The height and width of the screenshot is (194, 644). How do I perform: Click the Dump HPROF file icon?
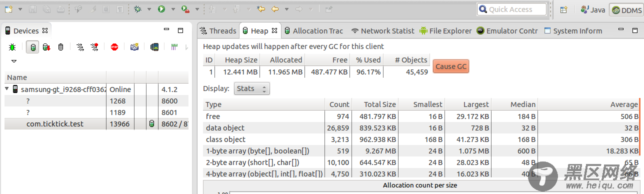pyautogui.click(x=46, y=47)
